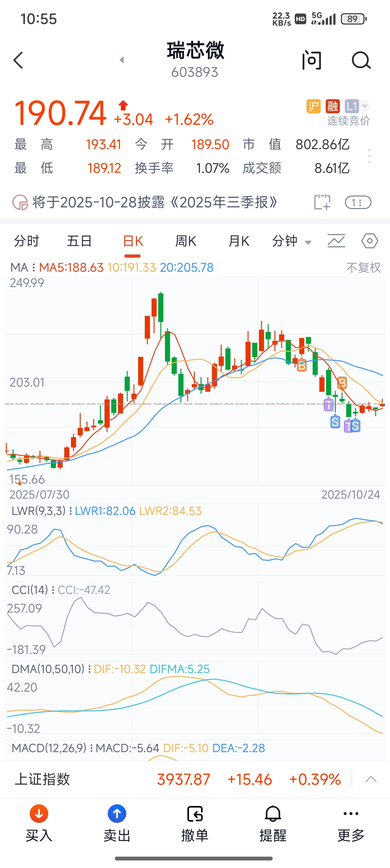This screenshot has width=390, height=868.
Task: Switch to 分时 chart tab
Action: click(27, 241)
